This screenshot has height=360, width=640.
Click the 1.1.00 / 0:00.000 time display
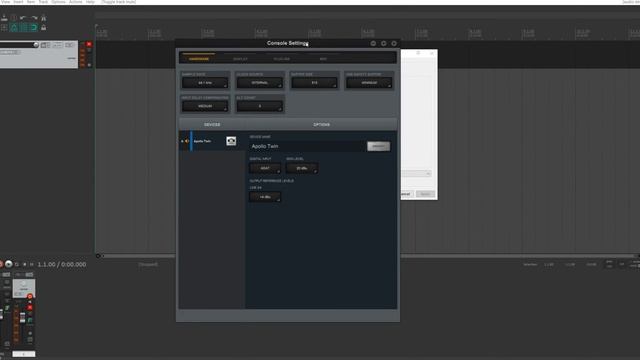62,264
